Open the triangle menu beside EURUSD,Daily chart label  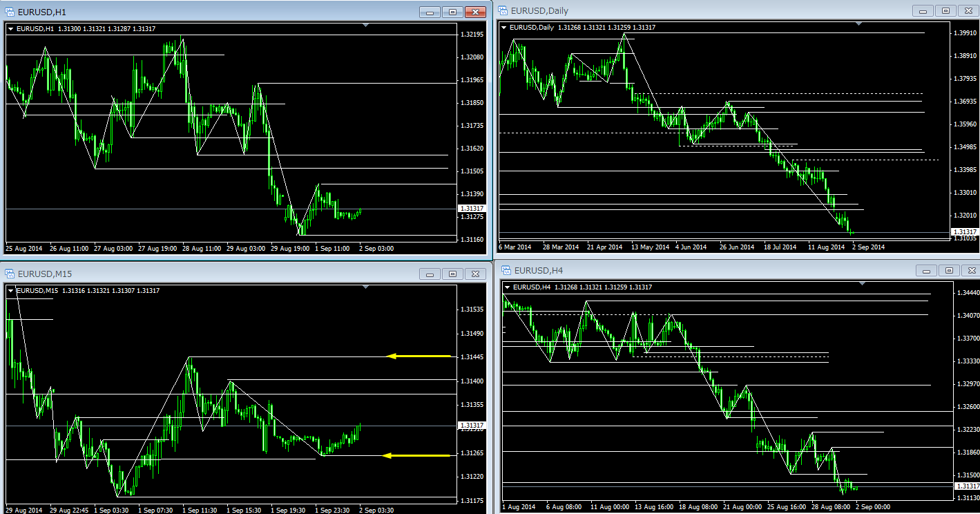point(503,28)
